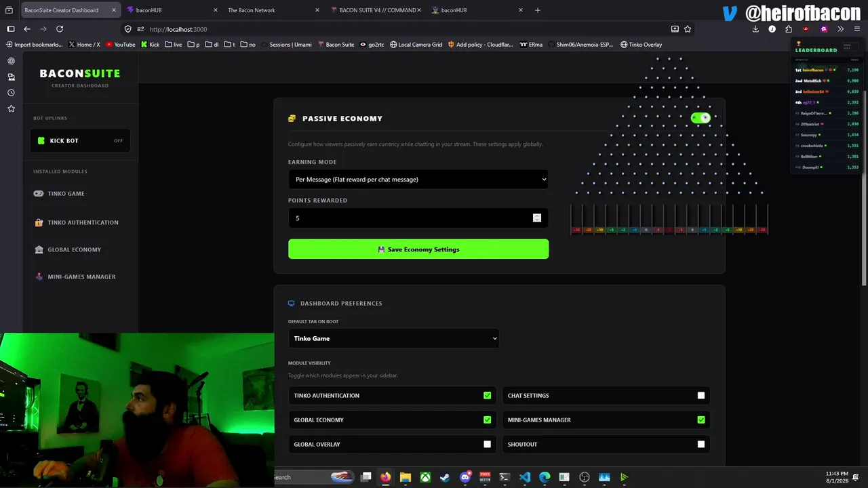868x488 pixels.
Task: Open the Kick bookmark
Action: tap(151, 45)
